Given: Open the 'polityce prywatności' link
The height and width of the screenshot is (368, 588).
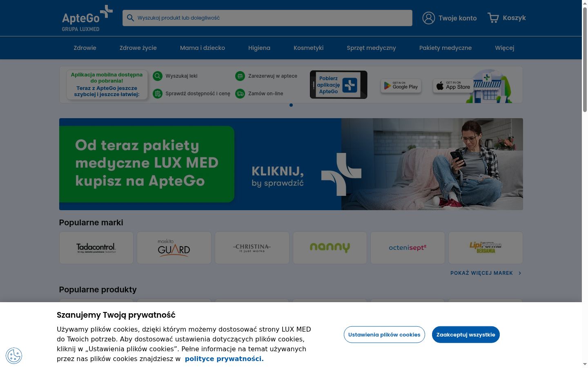Looking at the screenshot, I should [224, 359].
